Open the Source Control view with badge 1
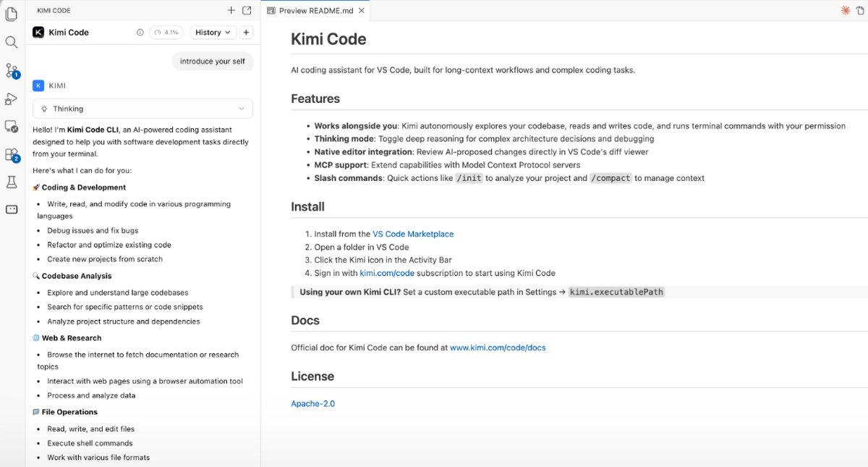 12,70
